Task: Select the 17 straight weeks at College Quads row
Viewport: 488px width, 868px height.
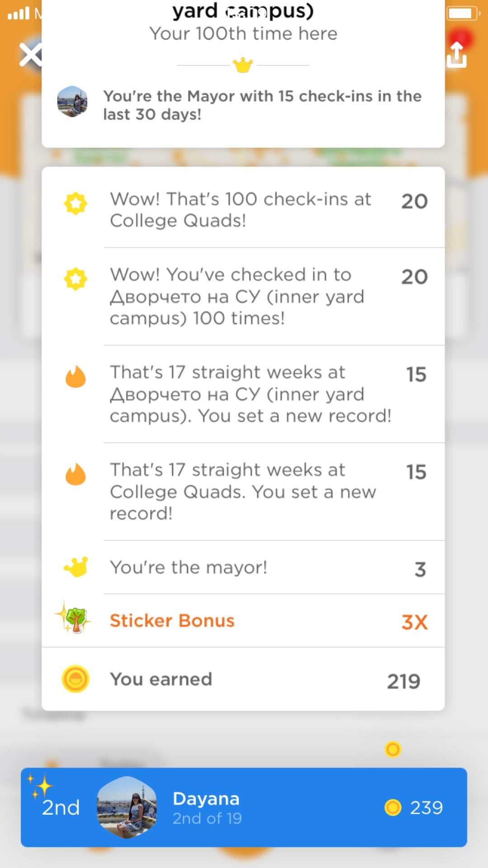Action: click(x=243, y=491)
